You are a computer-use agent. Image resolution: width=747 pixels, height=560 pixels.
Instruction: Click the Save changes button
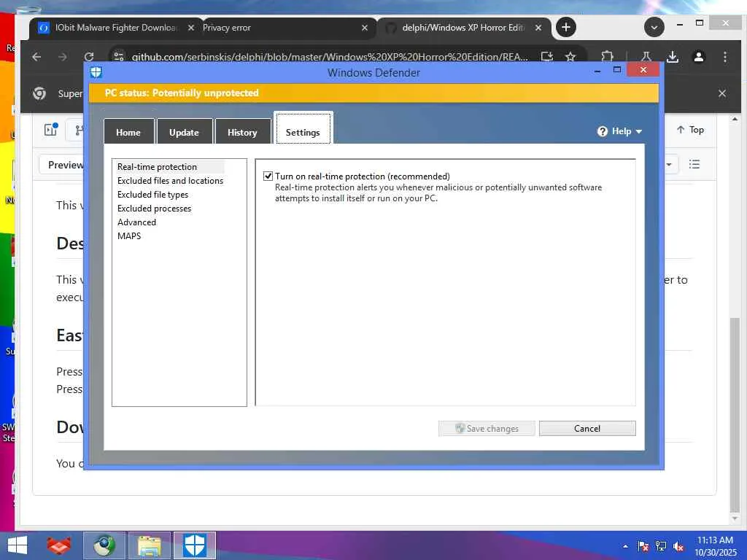(487, 428)
